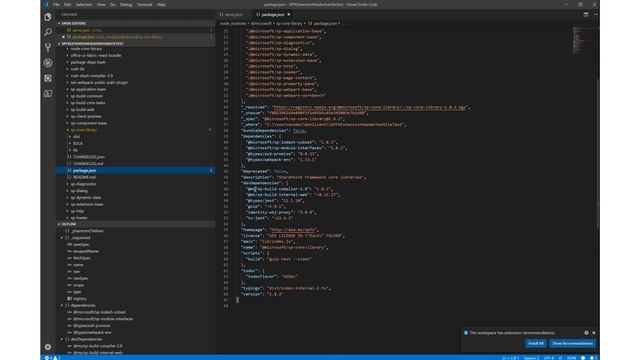Collapse _requested node in the Outline

click(62, 238)
